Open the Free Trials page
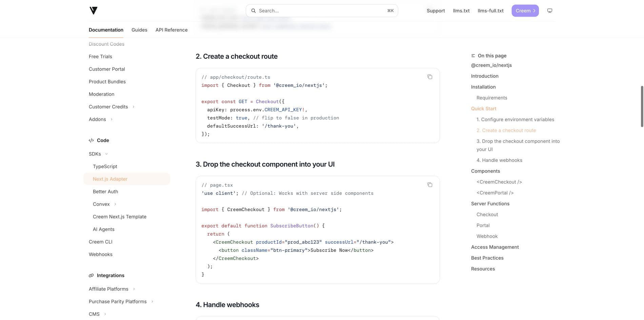 pos(100,57)
